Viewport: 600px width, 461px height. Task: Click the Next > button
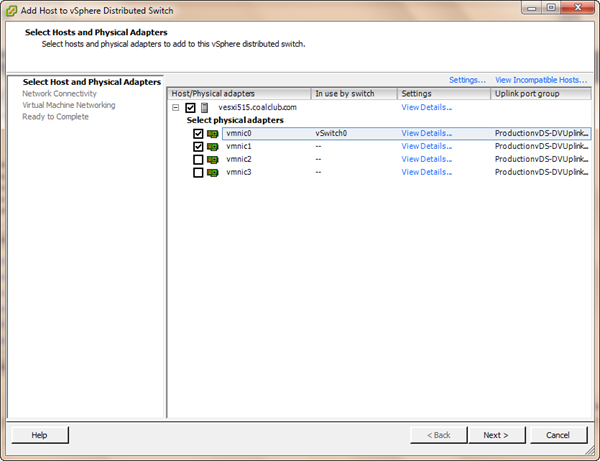(497, 435)
